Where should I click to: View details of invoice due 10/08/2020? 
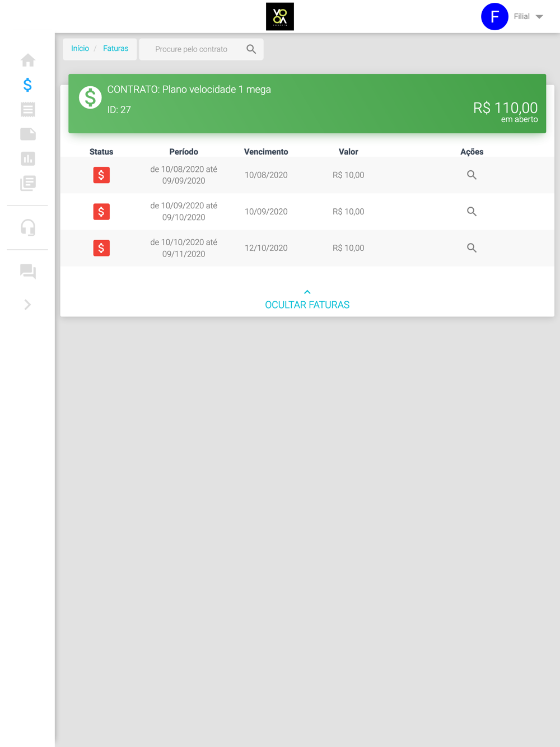tap(472, 175)
